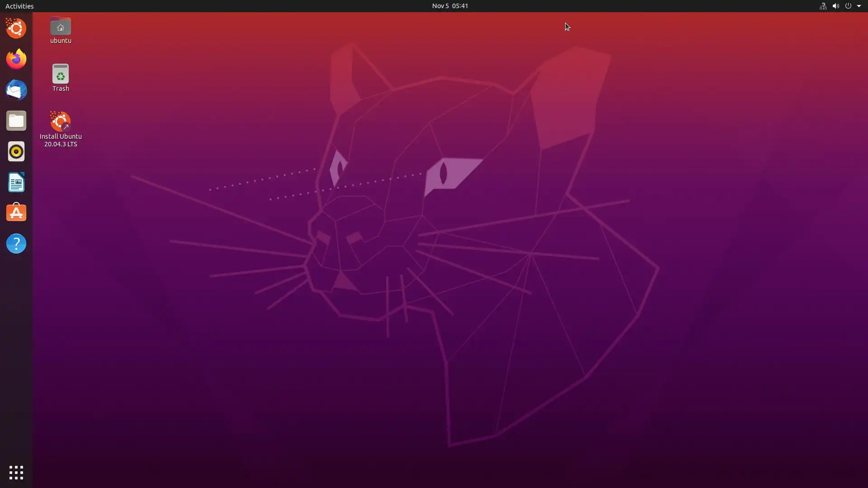
Task: Open the Files manager in dock
Action: coord(16,121)
